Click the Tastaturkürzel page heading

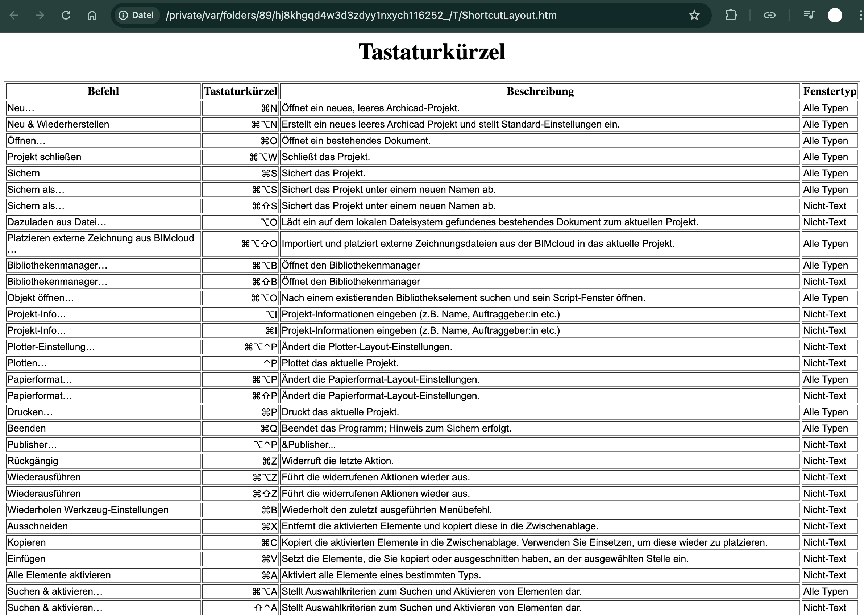click(x=432, y=51)
